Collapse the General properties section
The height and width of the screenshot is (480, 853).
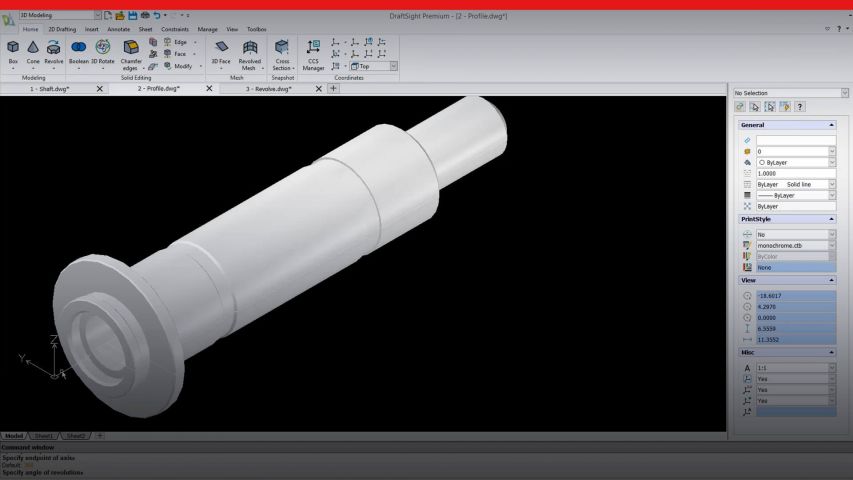coord(832,125)
